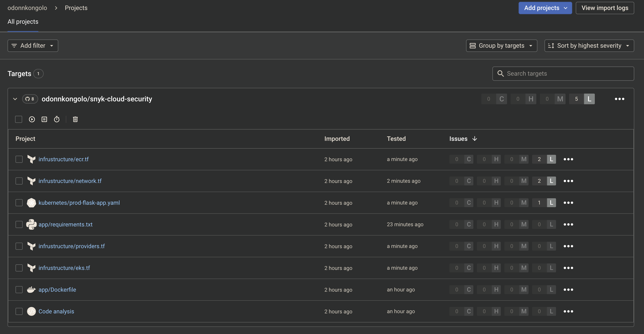Click the odonnkongolo breadcrumb
Screen dimensions: 644x334
[x=27, y=8]
